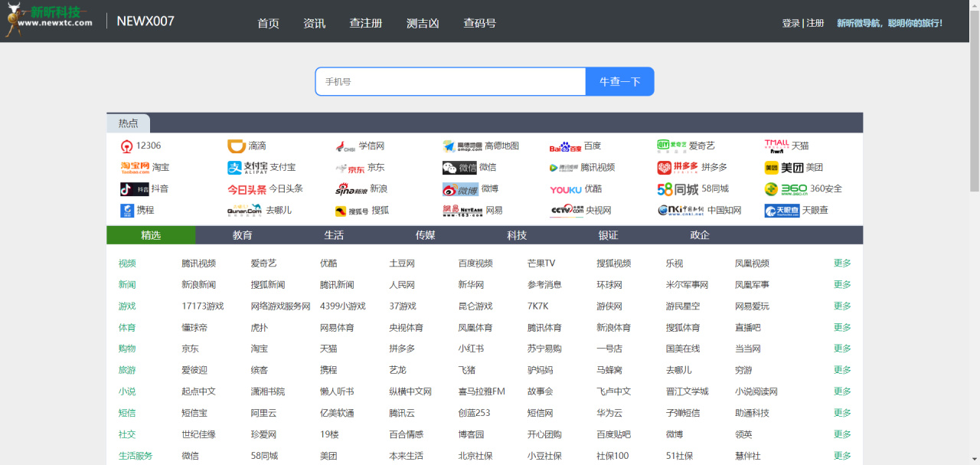The width and height of the screenshot is (980, 465).
Task: Switch to the 政企 category tab
Action: pyautogui.click(x=700, y=235)
